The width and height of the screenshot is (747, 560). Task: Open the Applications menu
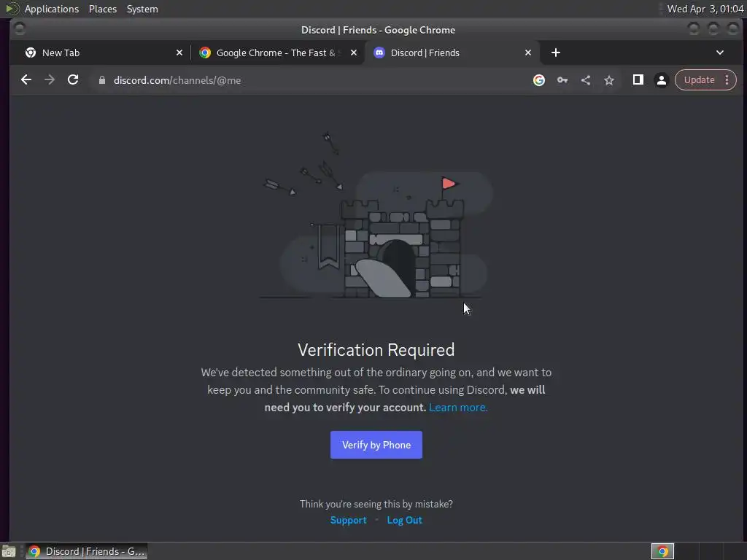point(52,9)
